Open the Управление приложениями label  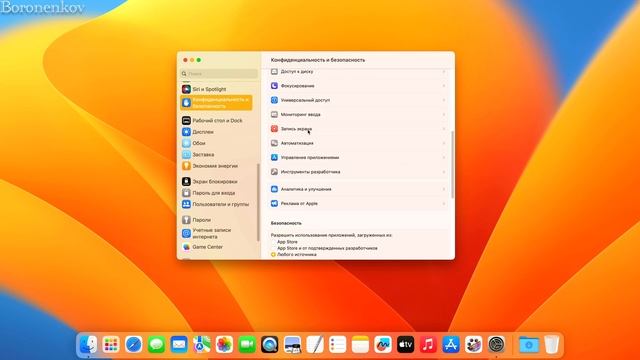[310, 158]
